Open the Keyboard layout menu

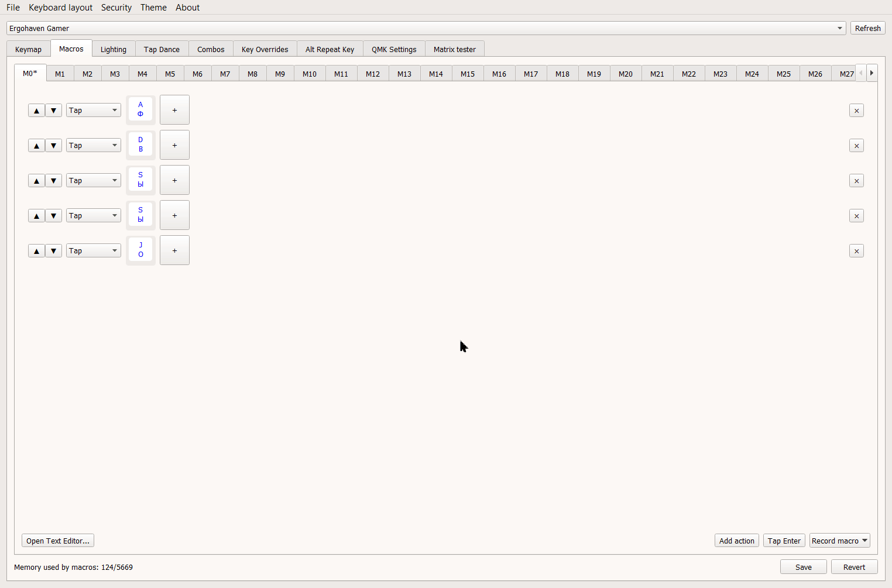tap(60, 8)
